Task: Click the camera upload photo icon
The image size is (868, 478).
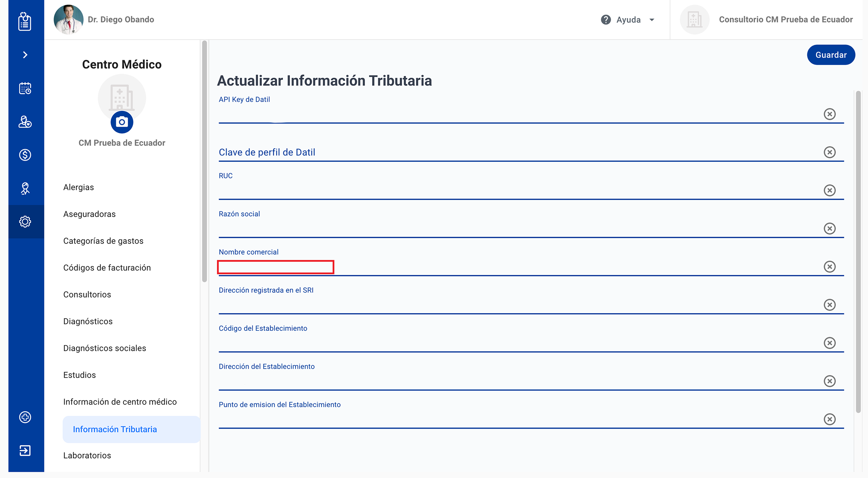Action: 122,122
